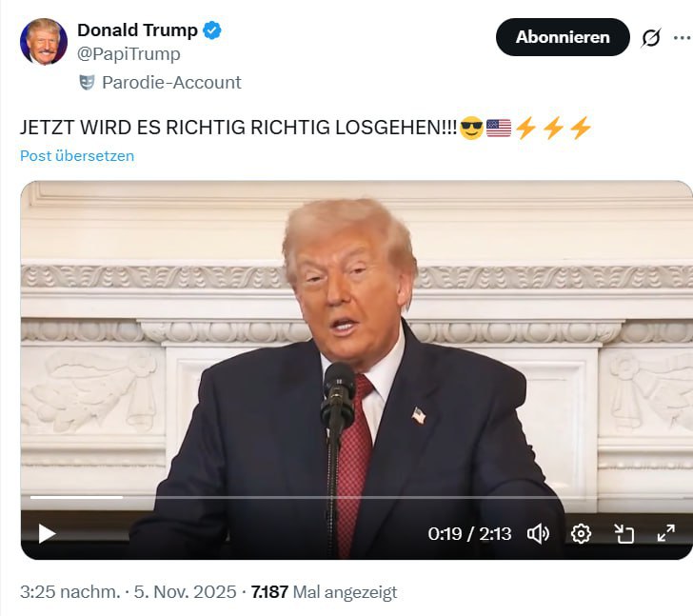The width and height of the screenshot is (693, 616).
Task: Click the Parodie-Account label
Action: pos(171,83)
